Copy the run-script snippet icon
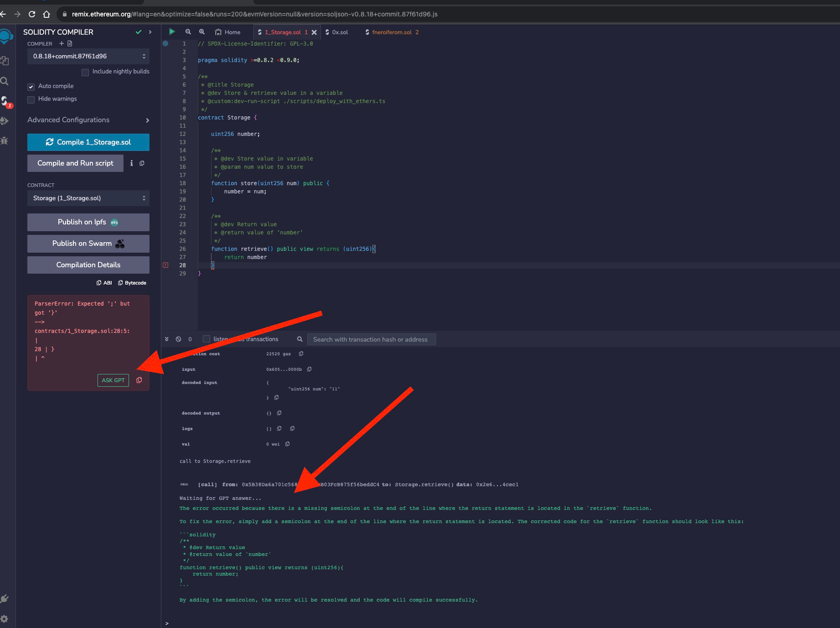840x628 pixels. 142,163
